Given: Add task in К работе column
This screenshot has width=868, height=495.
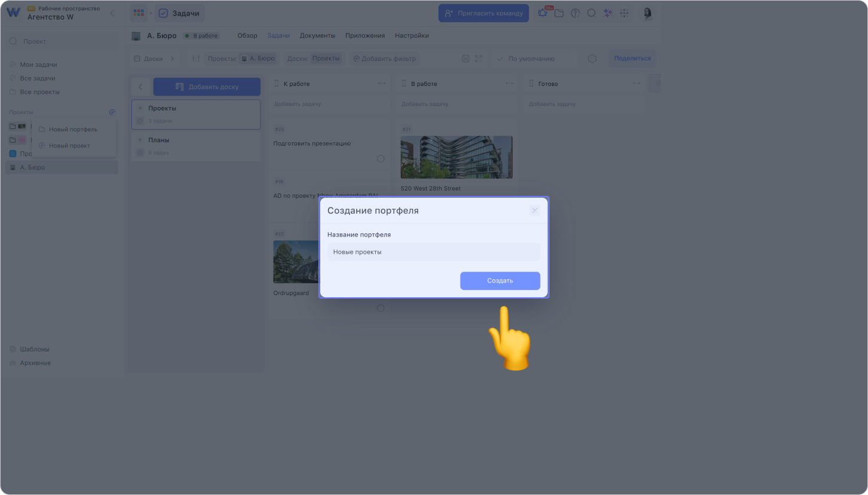Looking at the screenshot, I should pos(329,104).
